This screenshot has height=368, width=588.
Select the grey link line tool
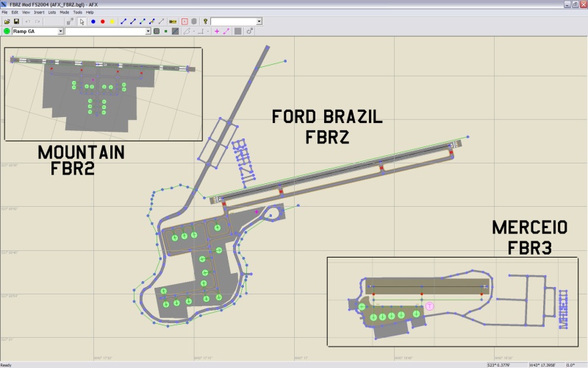[x=161, y=21]
